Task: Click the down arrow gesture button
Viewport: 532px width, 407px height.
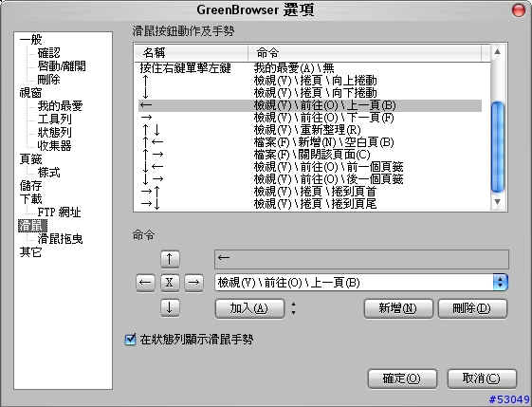Action: coord(170,308)
